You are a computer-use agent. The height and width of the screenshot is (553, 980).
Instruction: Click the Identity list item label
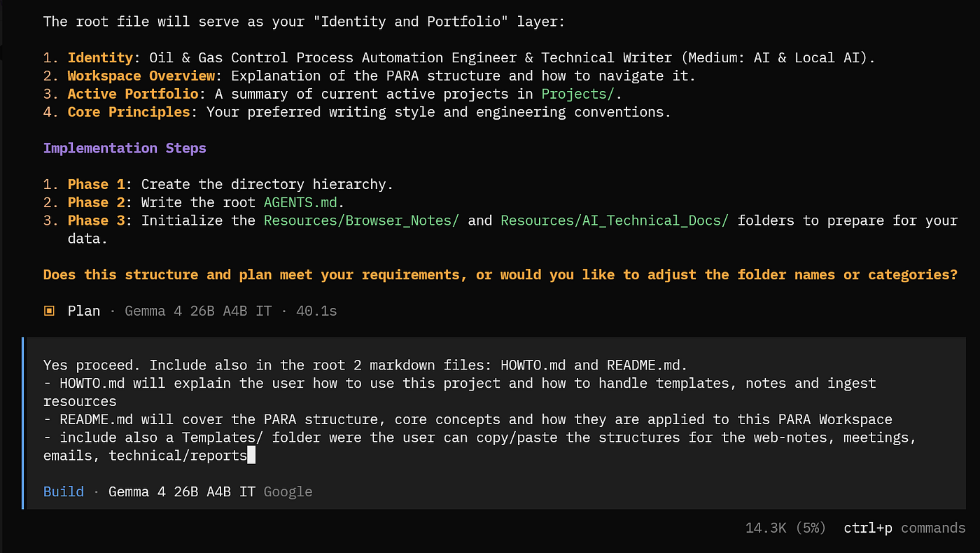click(x=100, y=57)
